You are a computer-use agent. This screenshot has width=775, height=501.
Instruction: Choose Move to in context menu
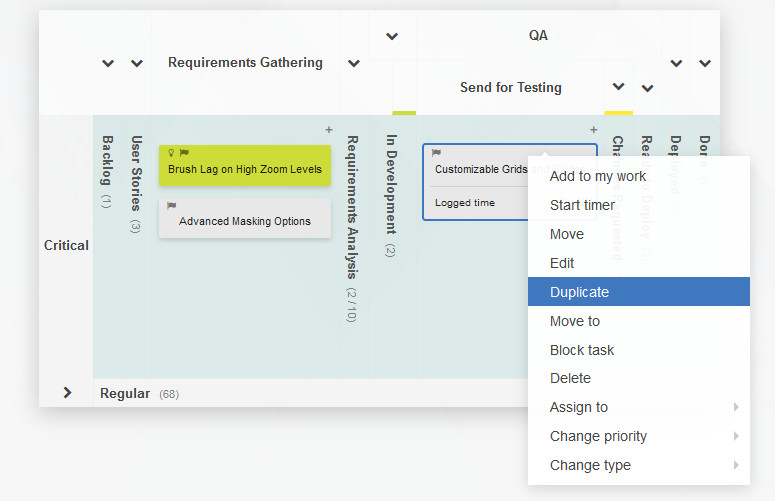[x=639, y=321]
